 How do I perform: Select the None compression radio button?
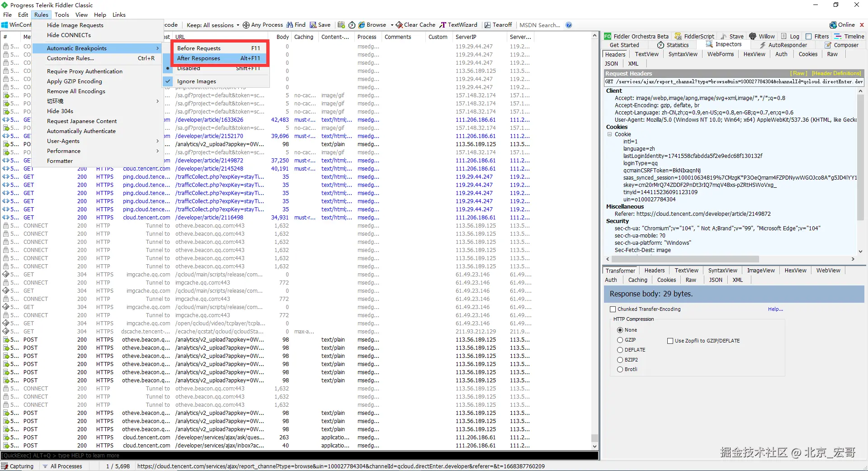point(620,330)
